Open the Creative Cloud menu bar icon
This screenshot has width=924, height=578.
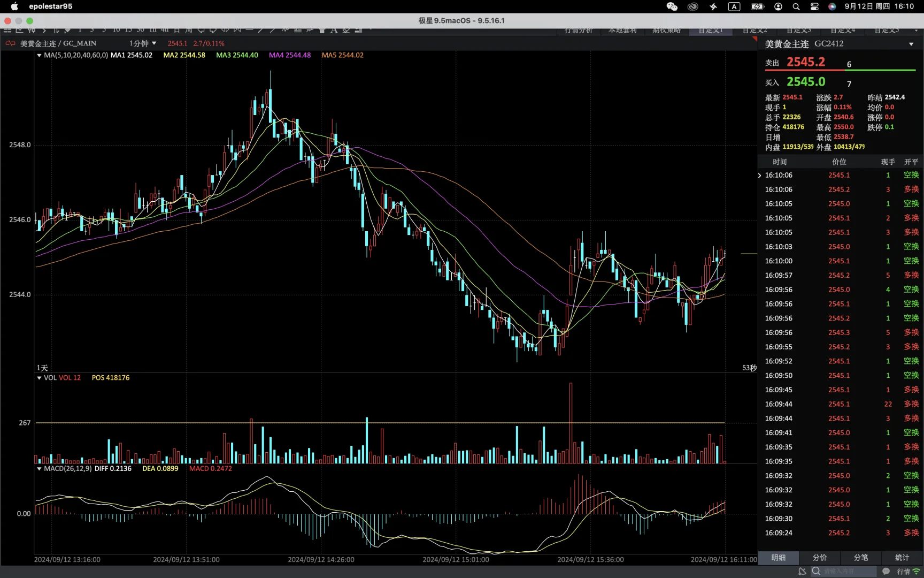pos(693,6)
